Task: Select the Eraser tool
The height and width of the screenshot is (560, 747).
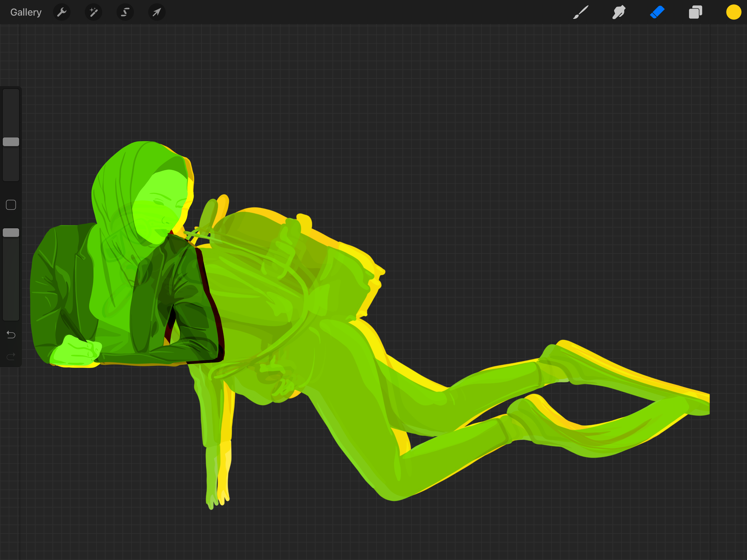Action: coord(657,13)
